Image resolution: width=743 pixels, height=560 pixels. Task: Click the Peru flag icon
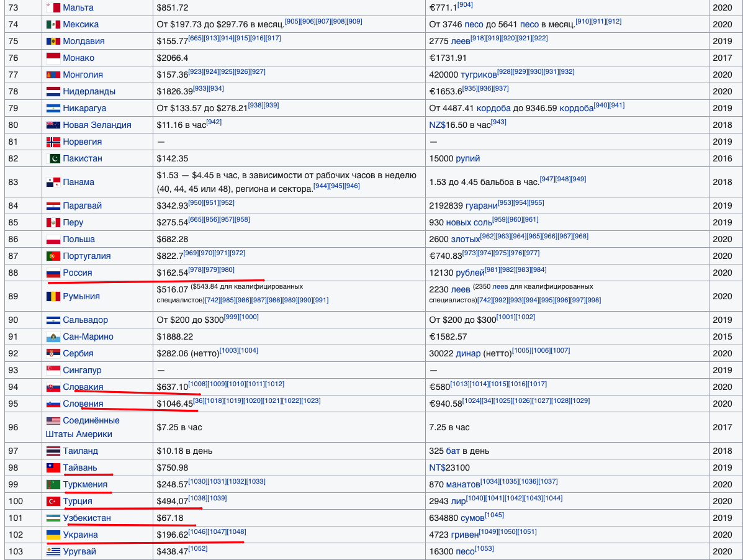(x=53, y=223)
